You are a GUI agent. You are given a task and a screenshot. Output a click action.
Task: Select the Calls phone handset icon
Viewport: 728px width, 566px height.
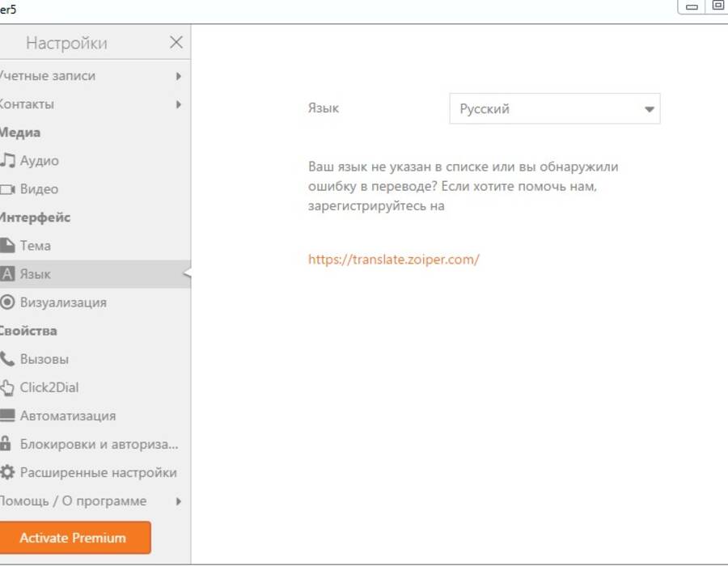[7, 359]
